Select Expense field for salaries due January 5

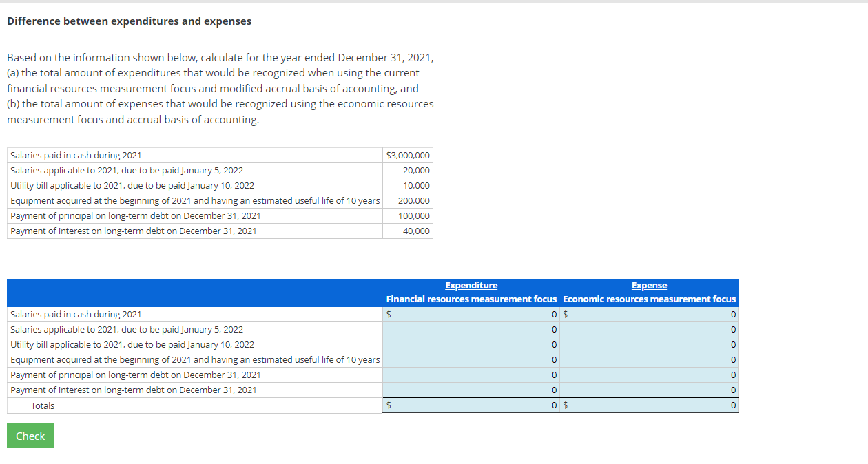click(x=650, y=330)
